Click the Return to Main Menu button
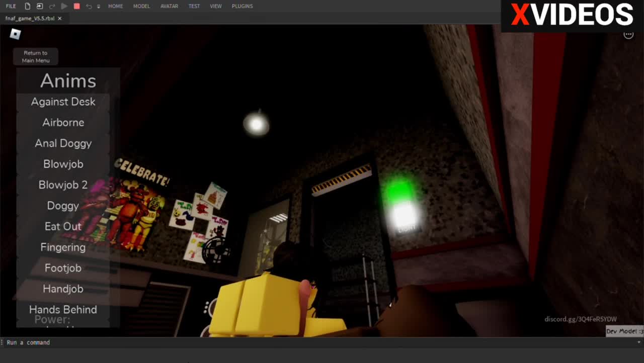 click(35, 57)
